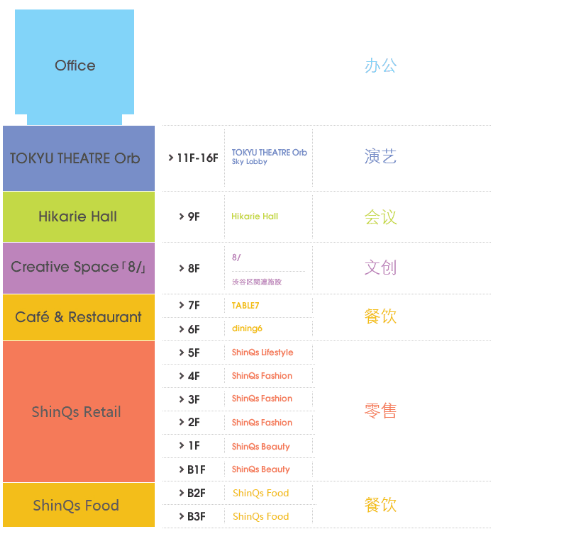The width and height of the screenshot is (579, 554).
Task: Click the dining6 link
Action: pyautogui.click(x=247, y=328)
